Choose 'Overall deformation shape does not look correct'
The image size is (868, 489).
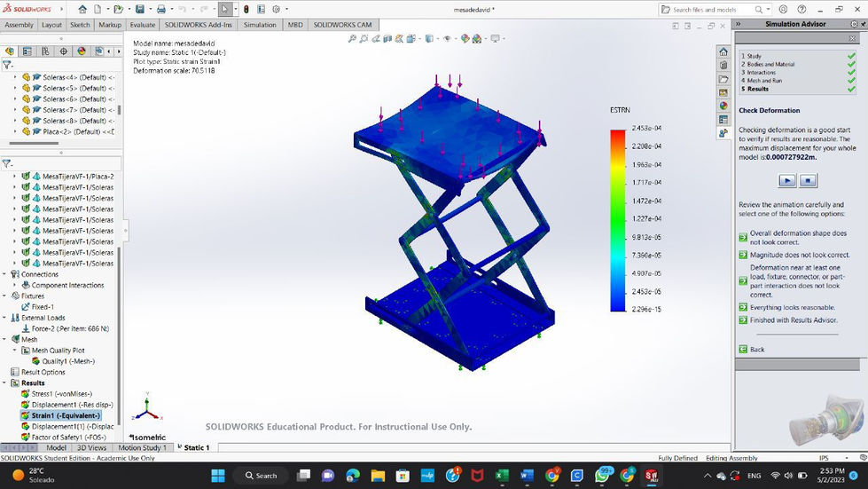(798, 238)
